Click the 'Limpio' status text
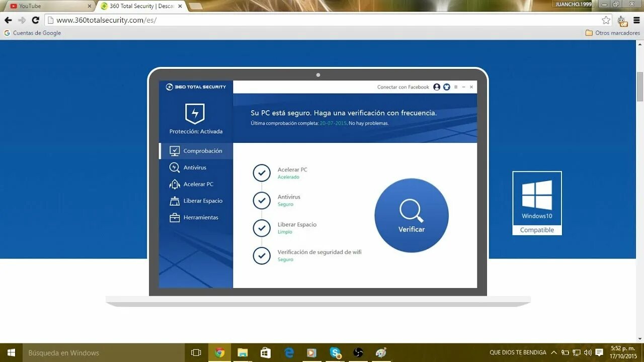644x362 pixels. (285, 232)
